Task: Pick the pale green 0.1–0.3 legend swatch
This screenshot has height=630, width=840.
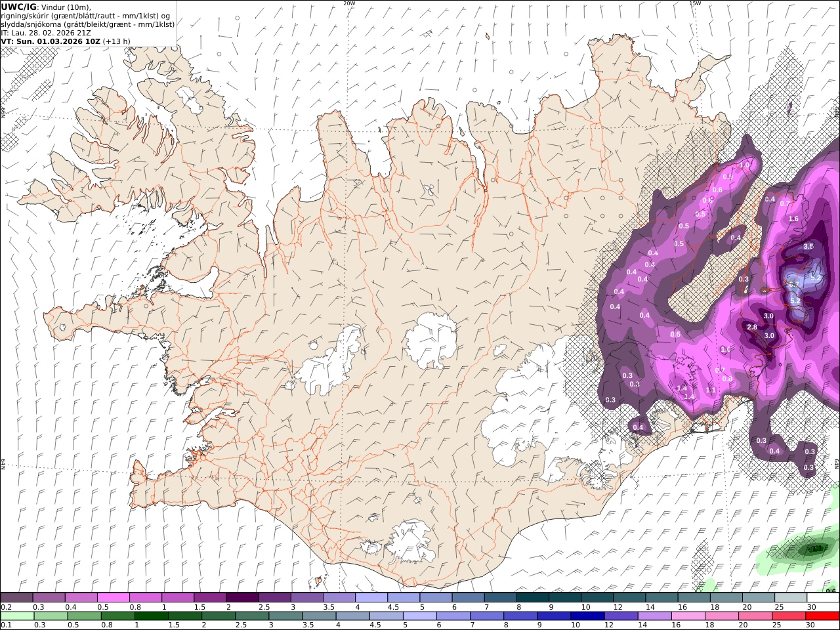Action: [x=16, y=616]
